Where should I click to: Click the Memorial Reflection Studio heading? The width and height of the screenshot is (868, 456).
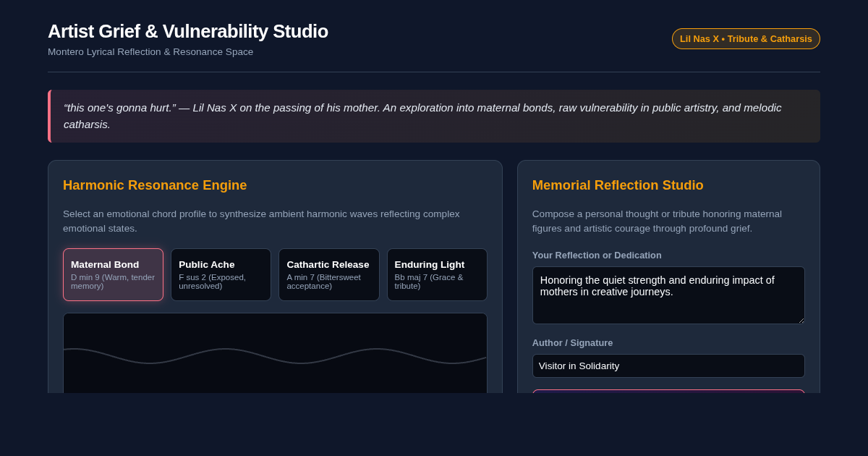click(618, 185)
